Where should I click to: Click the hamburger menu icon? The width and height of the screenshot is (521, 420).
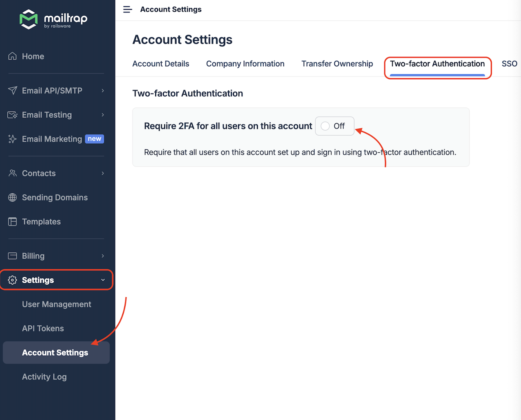tap(127, 9)
